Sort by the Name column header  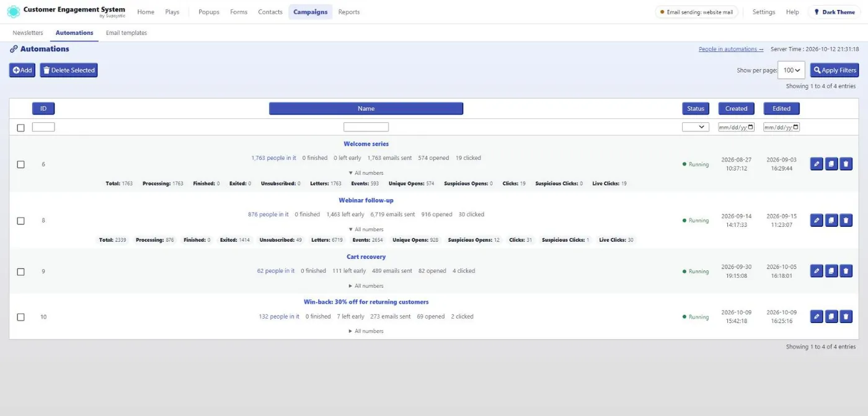pos(366,108)
